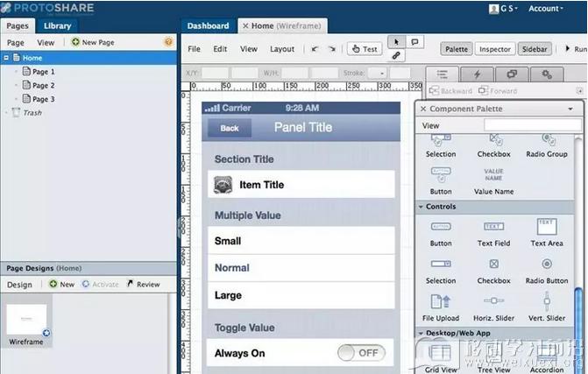Click the Item Title list row

pos(301,185)
